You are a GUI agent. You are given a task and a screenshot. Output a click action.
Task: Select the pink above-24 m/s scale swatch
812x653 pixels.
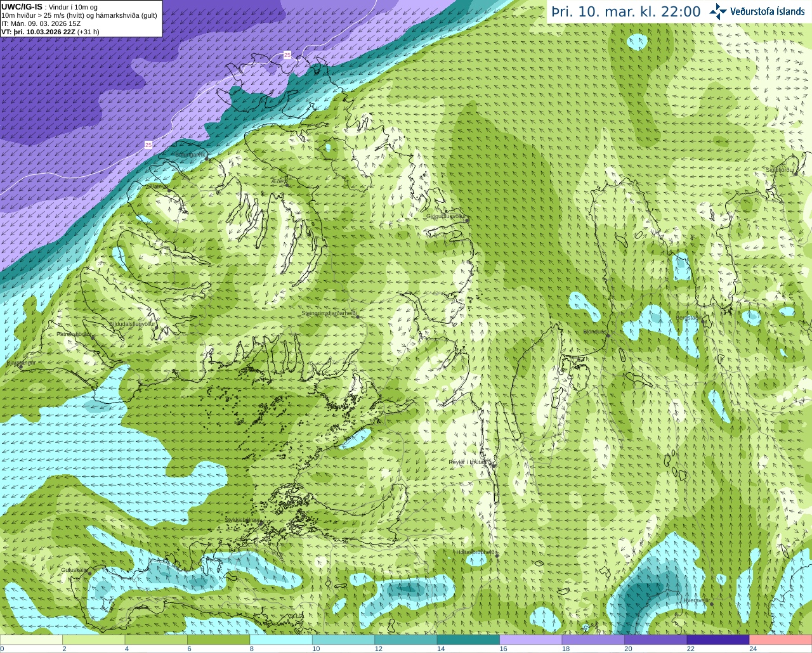[x=781, y=640]
